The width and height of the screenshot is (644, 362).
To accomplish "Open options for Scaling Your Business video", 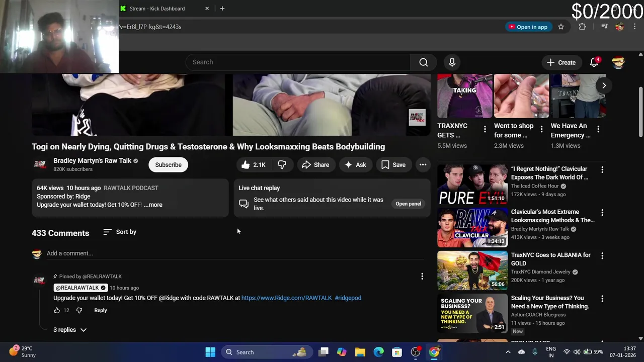I will [x=602, y=299].
